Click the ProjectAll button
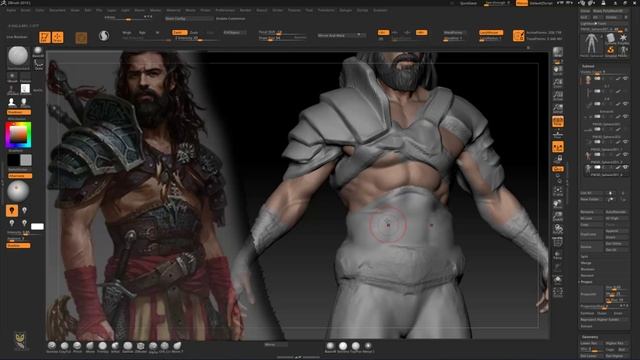Screen dimensions: 640x360 click(591, 294)
